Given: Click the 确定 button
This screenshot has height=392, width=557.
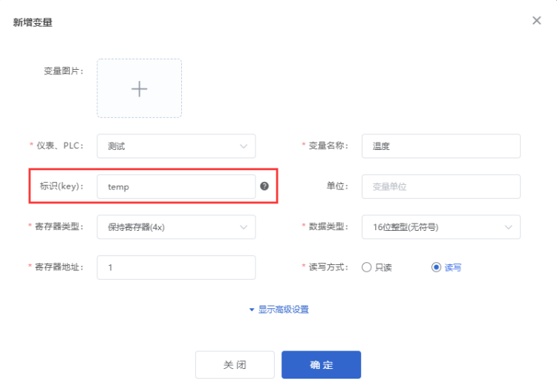Looking at the screenshot, I should pyautogui.click(x=321, y=365).
